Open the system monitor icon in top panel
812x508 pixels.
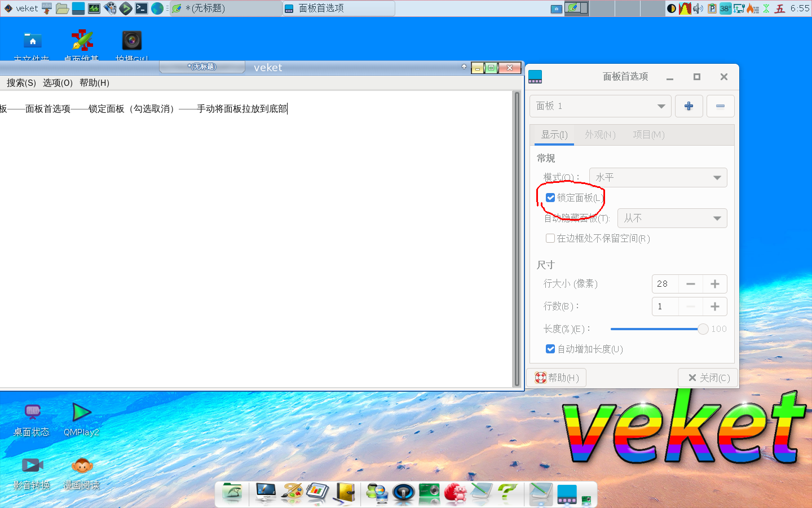94,8
